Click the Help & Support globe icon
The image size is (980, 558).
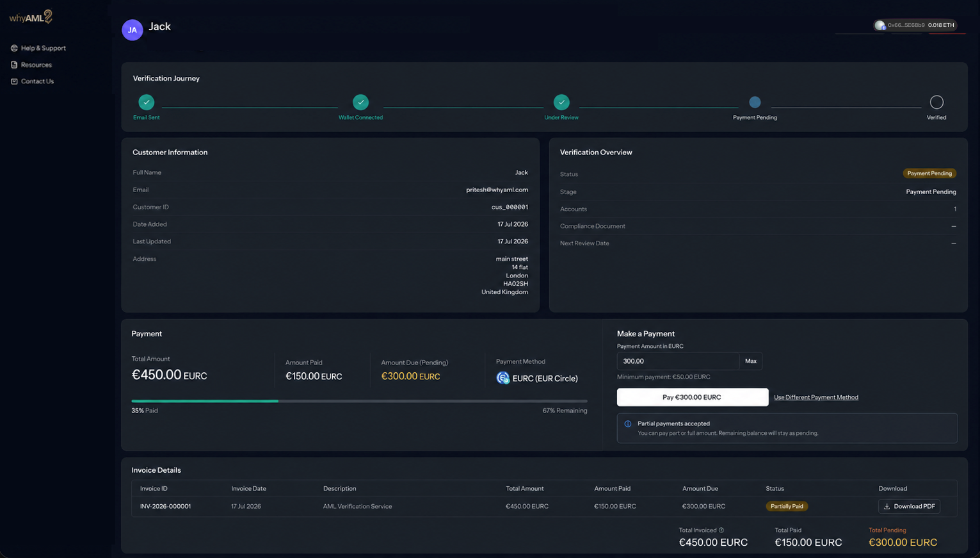14,48
